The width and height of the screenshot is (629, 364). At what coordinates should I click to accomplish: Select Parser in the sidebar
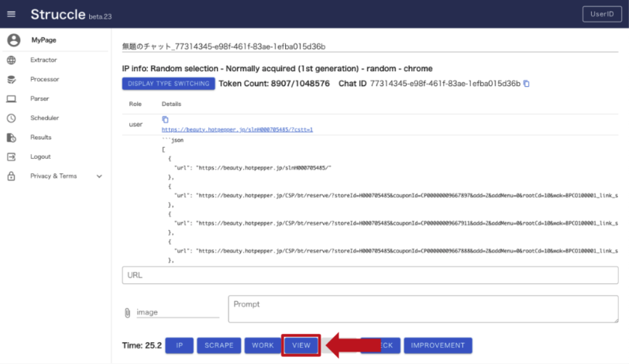(x=40, y=98)
